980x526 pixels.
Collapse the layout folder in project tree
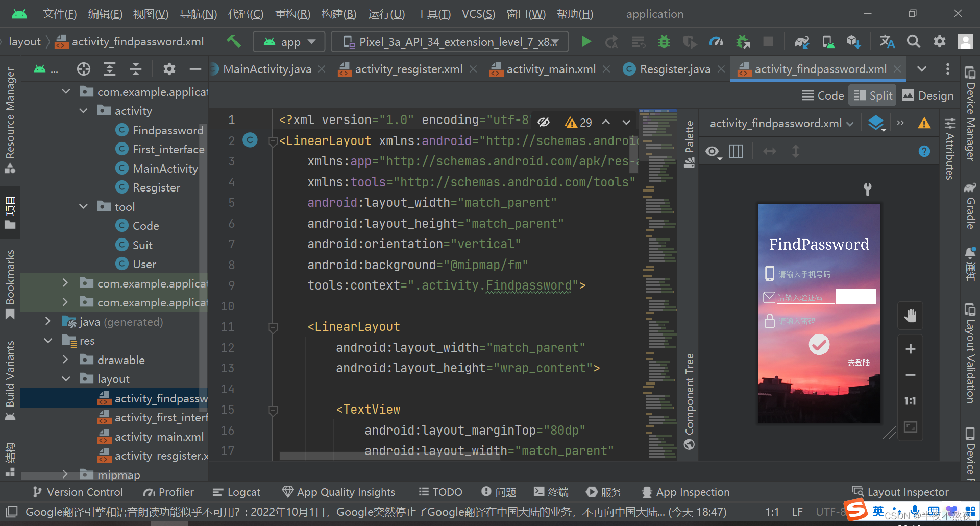point(66,379)
